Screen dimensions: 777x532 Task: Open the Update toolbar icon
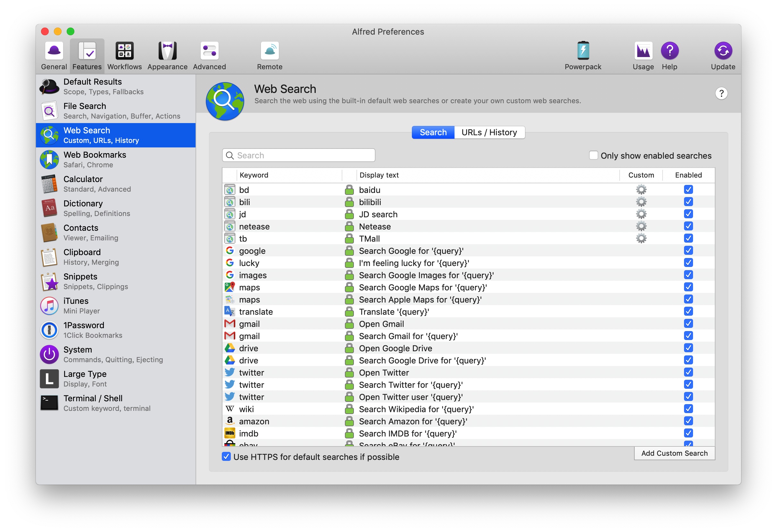click(x=723, y=56)
